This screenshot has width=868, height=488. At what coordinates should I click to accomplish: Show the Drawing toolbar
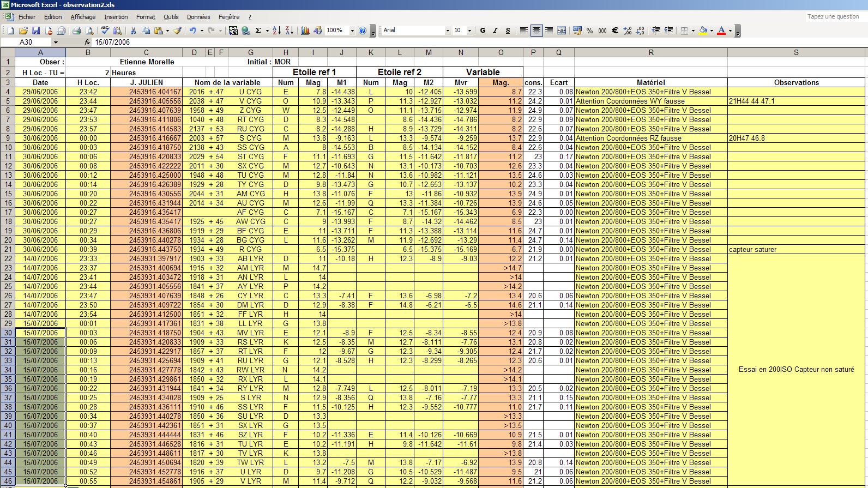coord(318,31)
